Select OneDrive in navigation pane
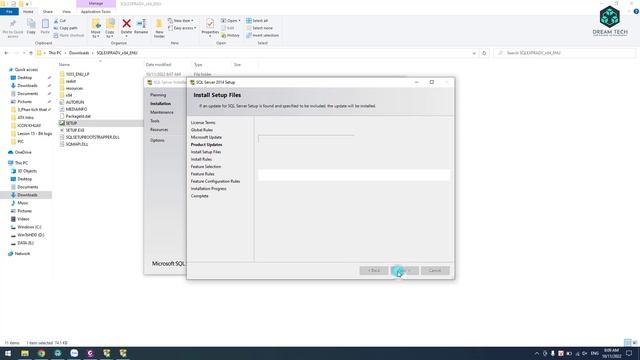 coord(23,152)
